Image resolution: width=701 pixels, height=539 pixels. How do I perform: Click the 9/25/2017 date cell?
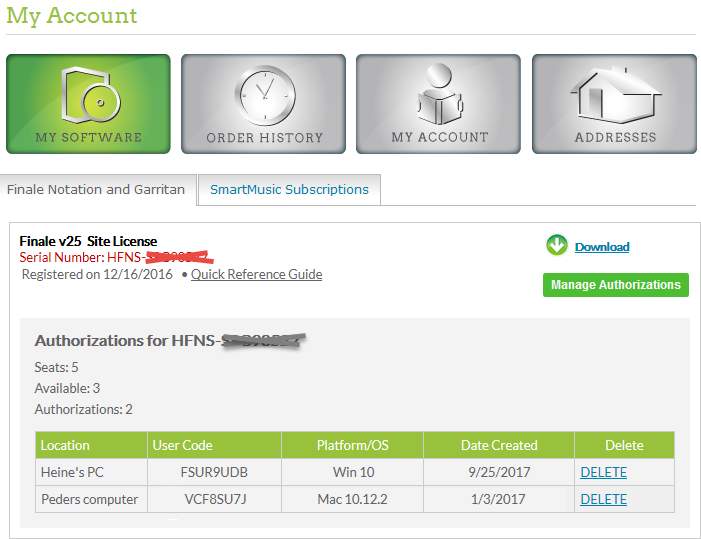[499, 472]
